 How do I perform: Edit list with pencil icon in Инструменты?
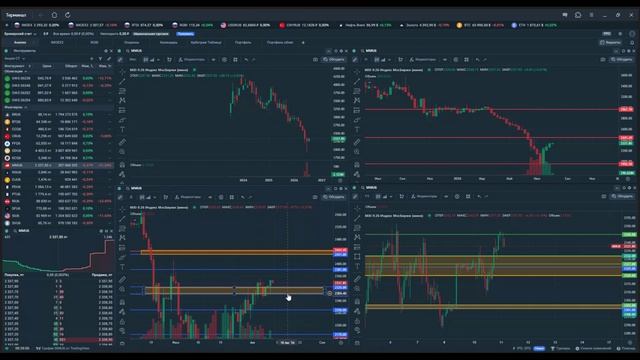click(109, 59)
